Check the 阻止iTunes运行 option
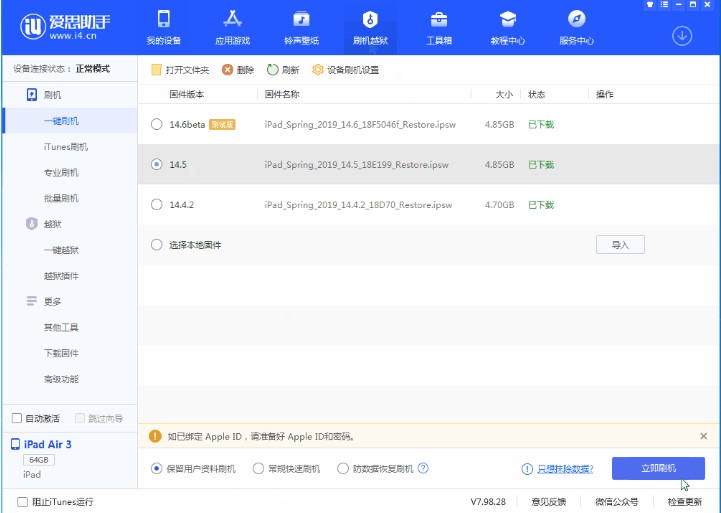Viewport: 721px width, 513px height. click(23, 501)
